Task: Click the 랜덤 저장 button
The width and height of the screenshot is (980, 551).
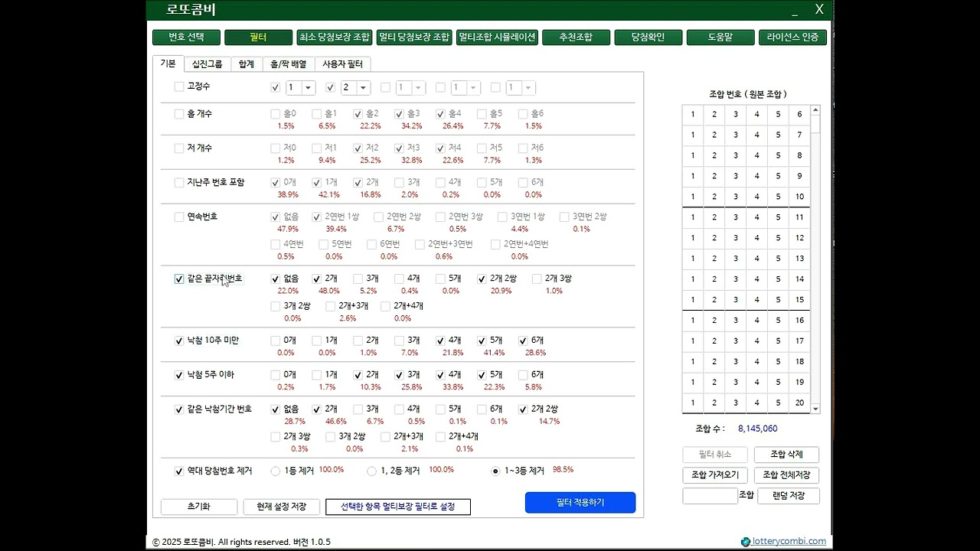Action: tap(788, 496)
